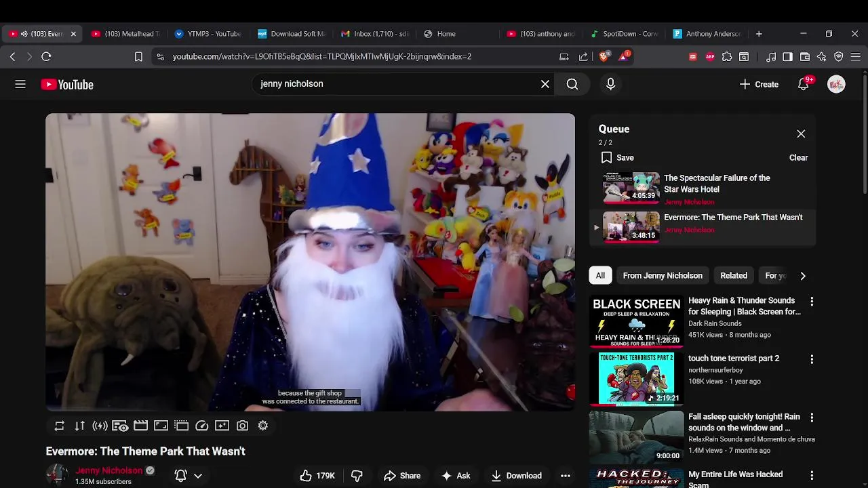Open options for Heavy Rain & Thunder video

[x=812, y=302]
